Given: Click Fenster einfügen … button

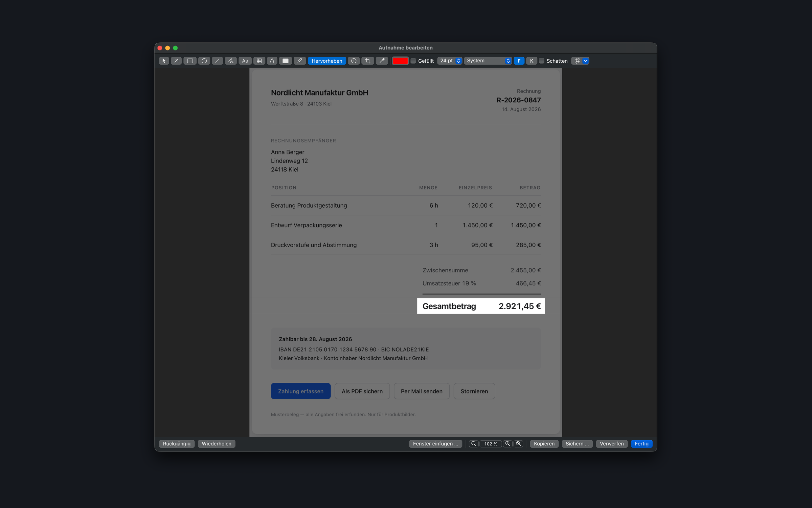Looking at the screenshot, I should pos(435,444).
